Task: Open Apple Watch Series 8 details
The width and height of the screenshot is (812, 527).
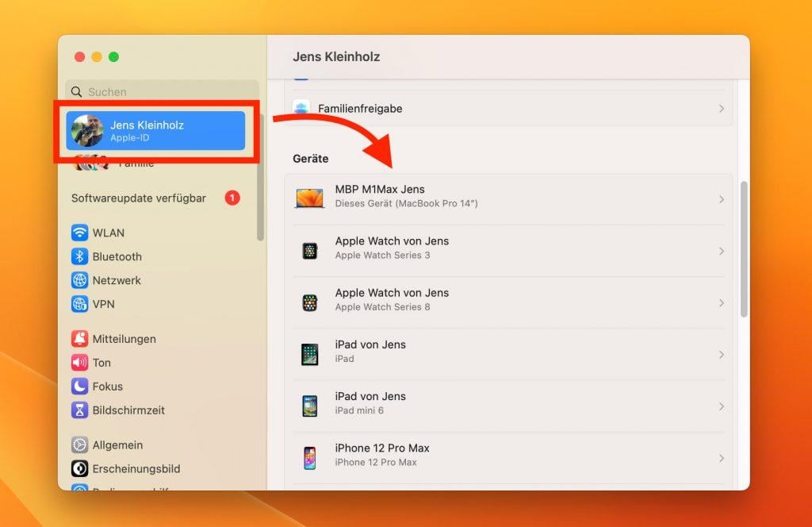Action: 508,302
